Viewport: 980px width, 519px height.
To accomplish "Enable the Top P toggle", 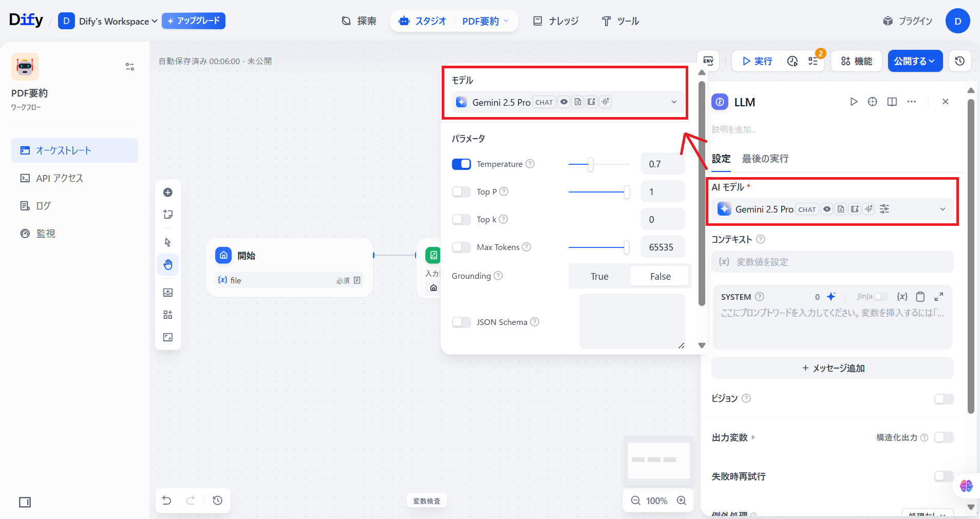I will tap(461, 192).
